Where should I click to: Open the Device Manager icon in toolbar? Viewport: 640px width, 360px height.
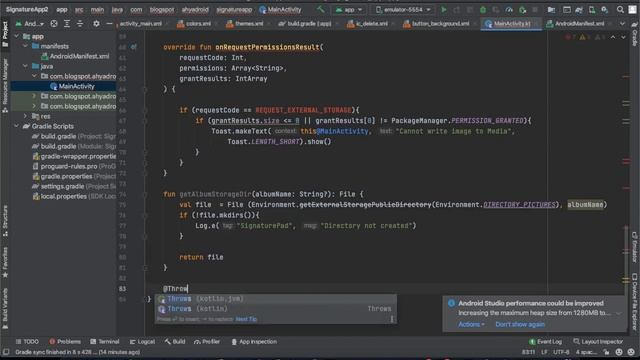point(592,9)
